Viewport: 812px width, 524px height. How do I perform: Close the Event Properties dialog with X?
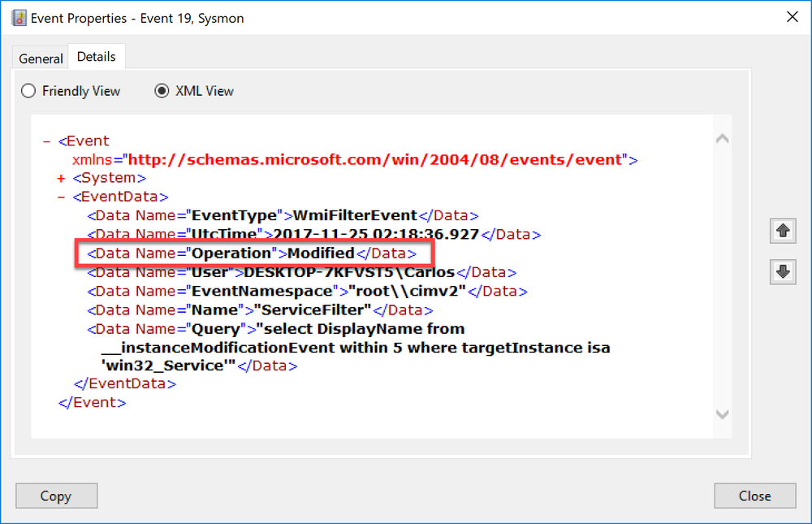pos(792,17)
